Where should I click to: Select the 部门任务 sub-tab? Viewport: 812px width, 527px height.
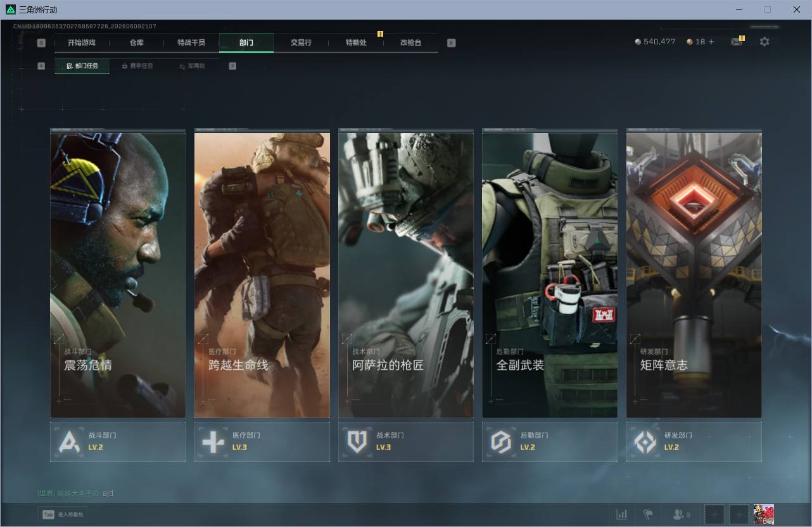(82, 66)
